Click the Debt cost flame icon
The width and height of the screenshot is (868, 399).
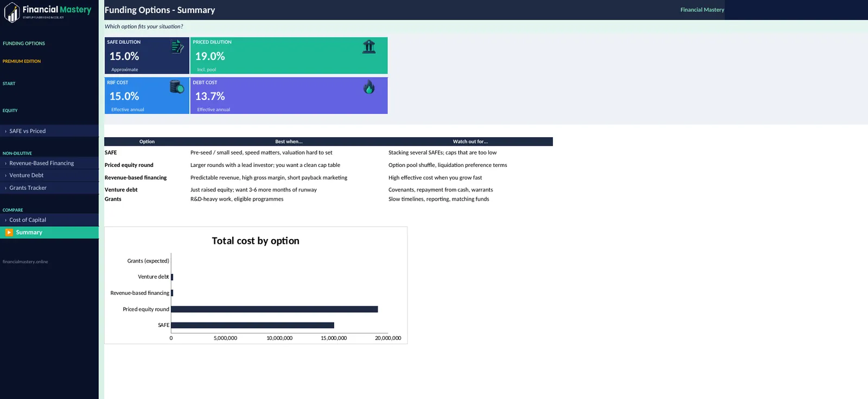369,87
